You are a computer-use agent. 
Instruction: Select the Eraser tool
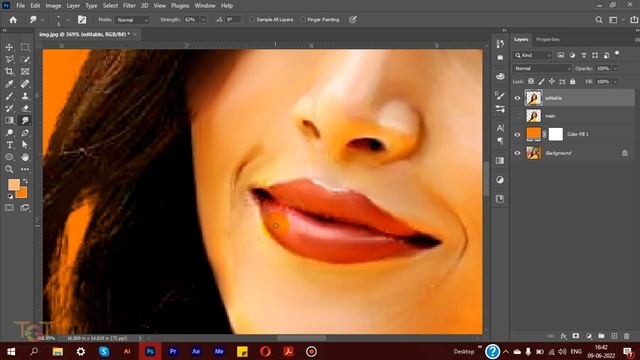coord(25,109)
